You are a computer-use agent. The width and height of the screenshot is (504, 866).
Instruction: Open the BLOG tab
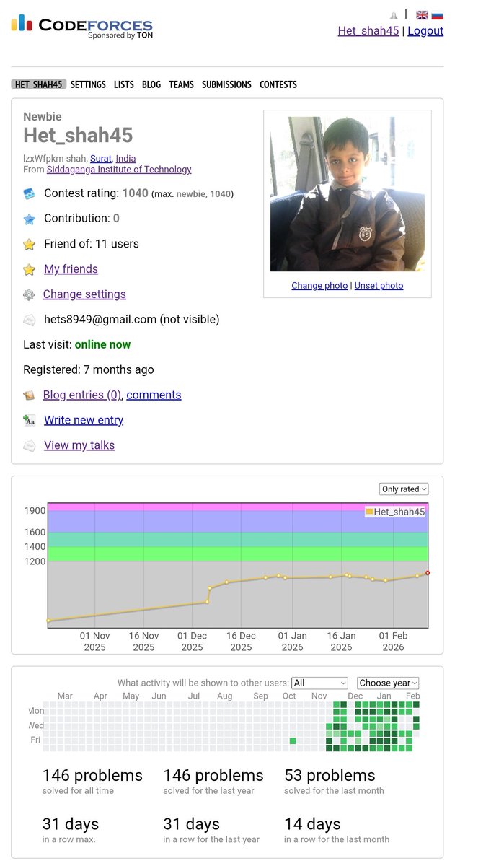pyautogui.click(x=151, y=84)
